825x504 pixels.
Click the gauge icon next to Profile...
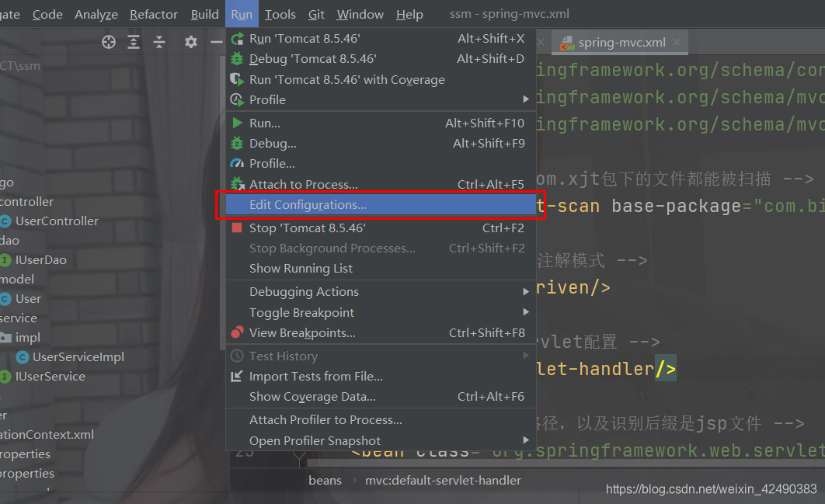click(x=237, y=164)
